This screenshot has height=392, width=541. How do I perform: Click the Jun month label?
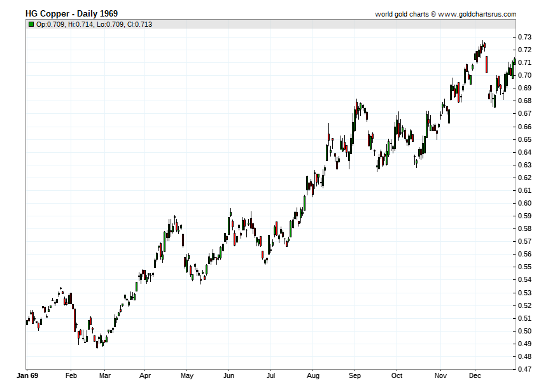click(228, 375)
